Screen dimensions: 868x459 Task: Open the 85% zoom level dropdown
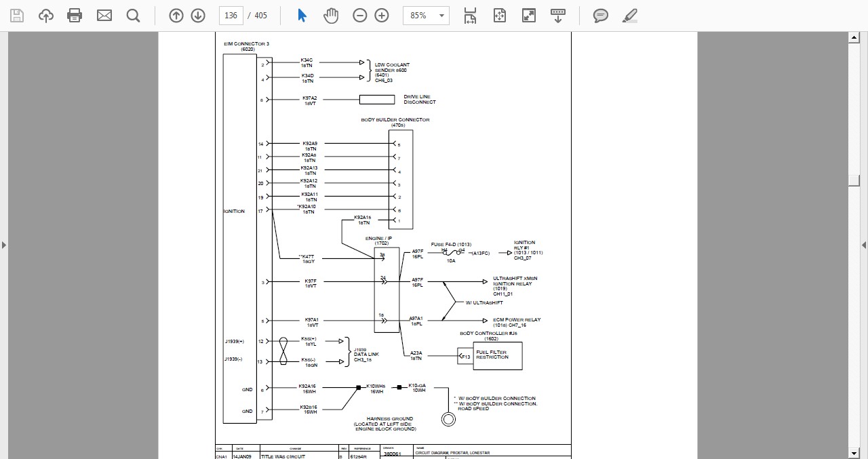(x=426, y=16)
